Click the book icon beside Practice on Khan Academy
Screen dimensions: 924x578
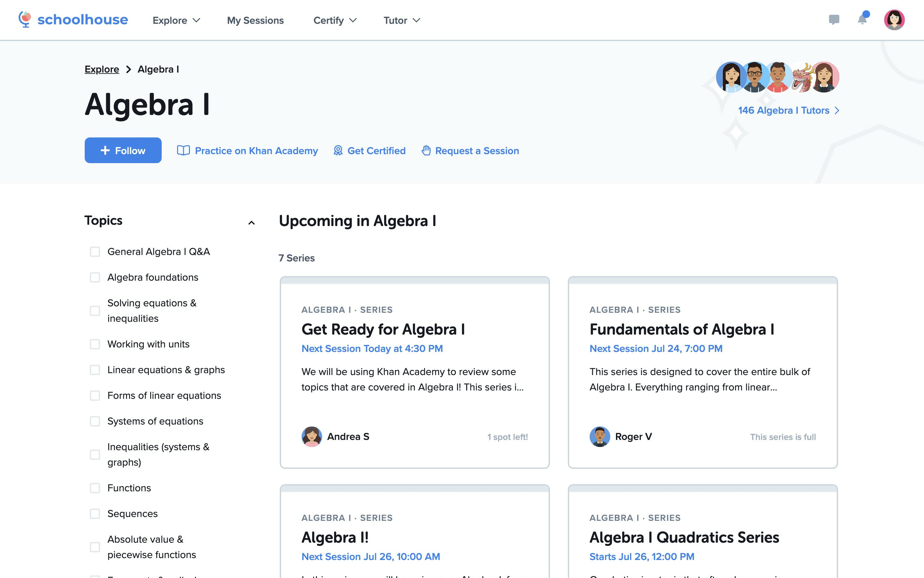(x=183, y=151)
